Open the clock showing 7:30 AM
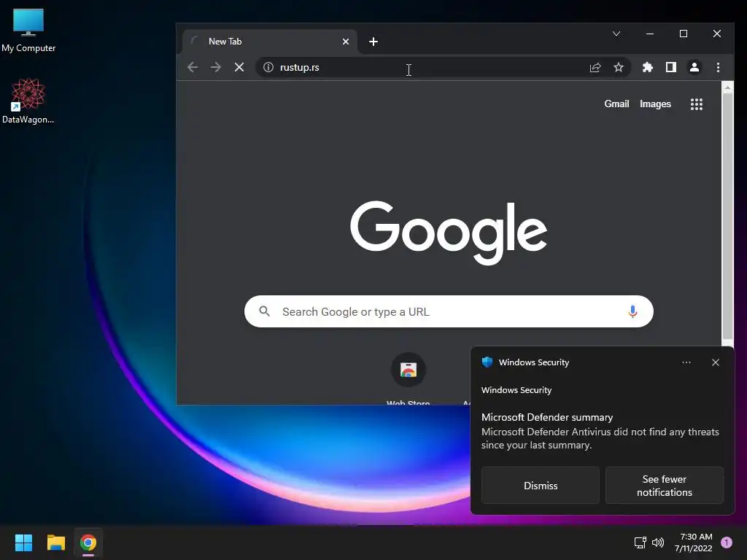The width and height of the screenshot is (747, 560). click(x=694, y=542)
